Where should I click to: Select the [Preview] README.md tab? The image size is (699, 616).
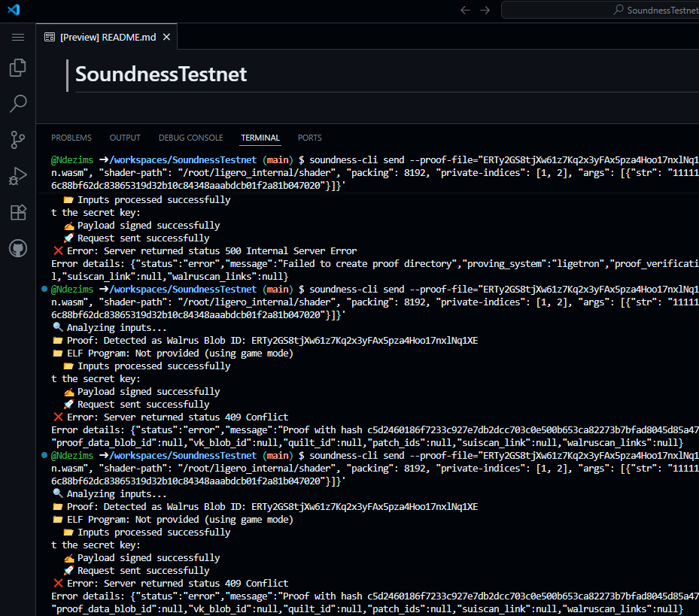107,37
